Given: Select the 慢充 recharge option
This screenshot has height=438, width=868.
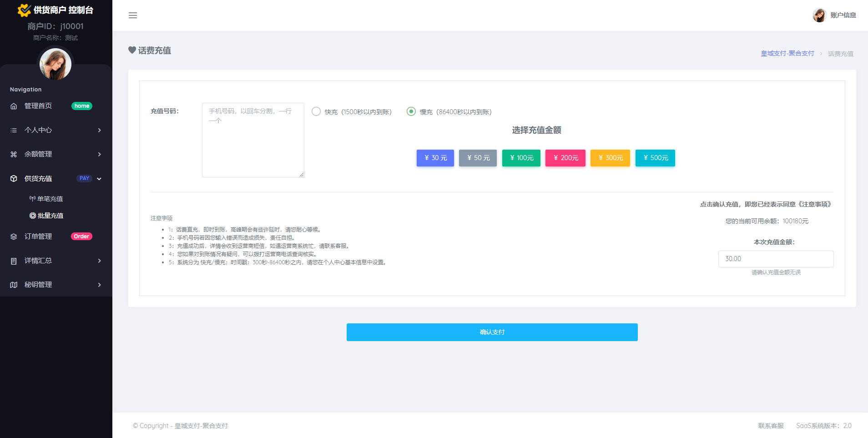Looking at the screenshot, I should coord(412,111).
